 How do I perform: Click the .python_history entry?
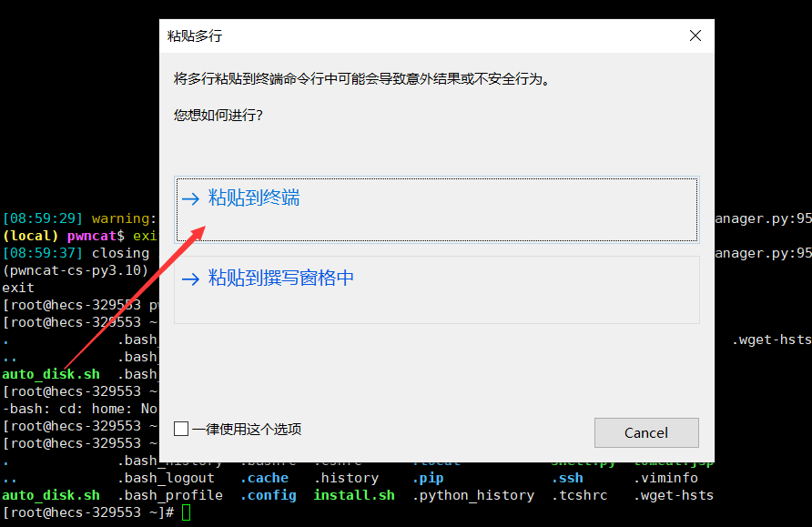tap(473, 494)
